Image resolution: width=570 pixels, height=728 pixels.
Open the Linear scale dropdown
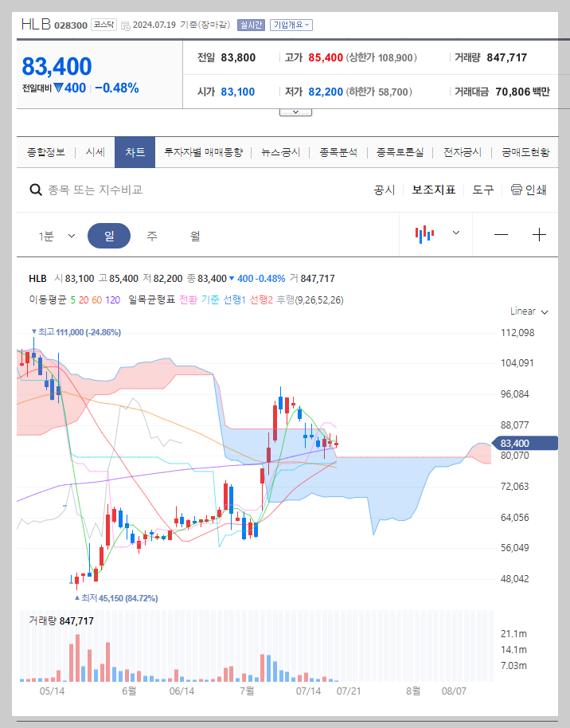point(526,311)
